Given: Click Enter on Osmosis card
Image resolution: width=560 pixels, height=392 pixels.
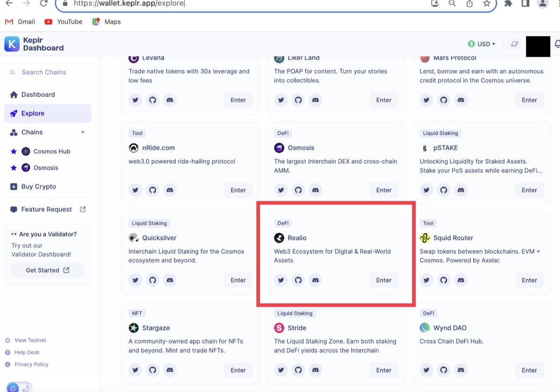Looking at the screenshot, I should 384,190.
